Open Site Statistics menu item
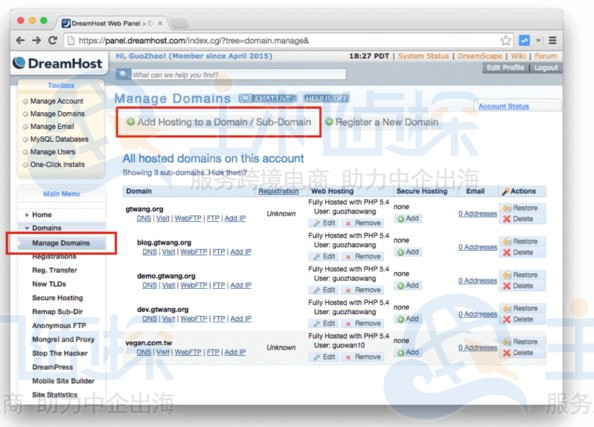594x427 pixels. click(55, 394)
